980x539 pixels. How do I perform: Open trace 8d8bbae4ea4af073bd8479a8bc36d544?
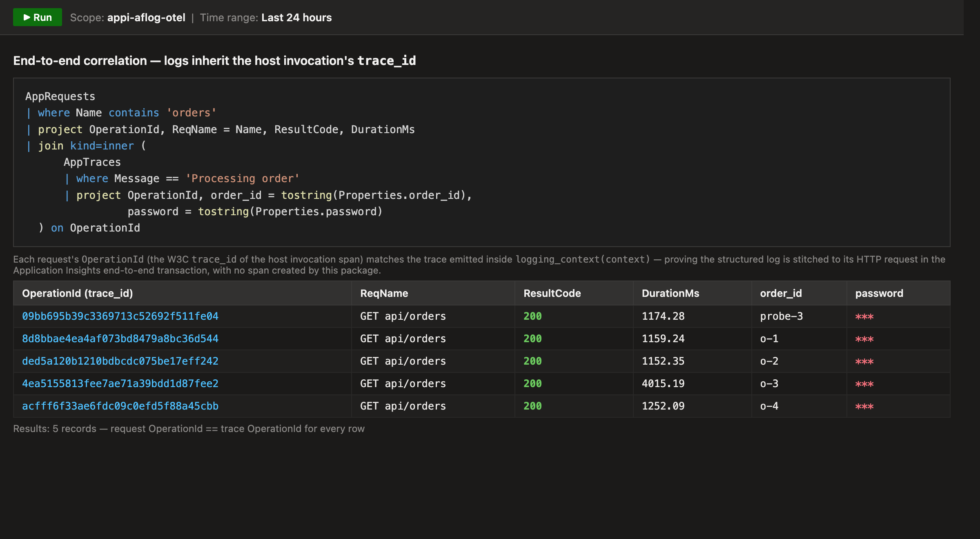tap(120, 339)
